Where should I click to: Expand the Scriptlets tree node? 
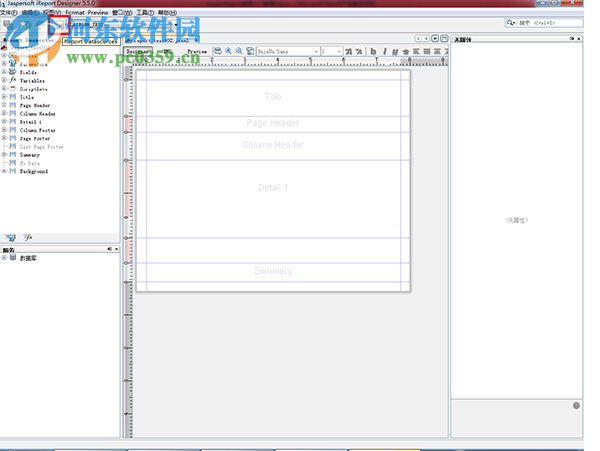[x=4, y=89]
